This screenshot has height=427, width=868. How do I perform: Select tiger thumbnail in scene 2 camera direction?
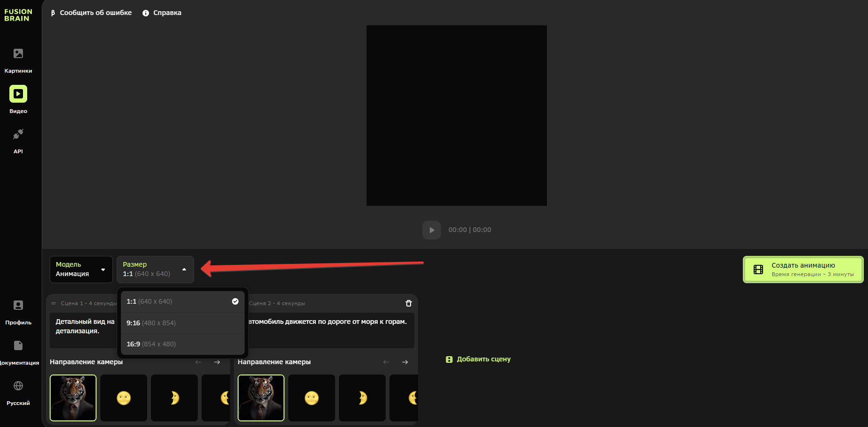point(261,398)
